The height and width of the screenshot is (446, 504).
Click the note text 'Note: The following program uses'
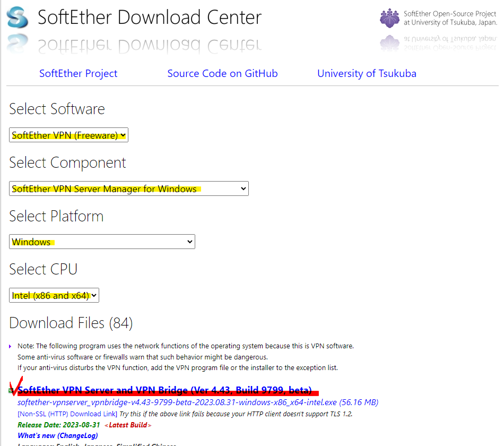point(186,346)
